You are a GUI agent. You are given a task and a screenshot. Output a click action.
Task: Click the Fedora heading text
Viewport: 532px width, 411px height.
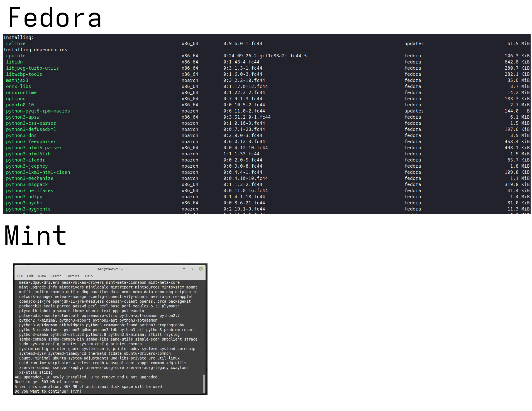click(55, 17)
